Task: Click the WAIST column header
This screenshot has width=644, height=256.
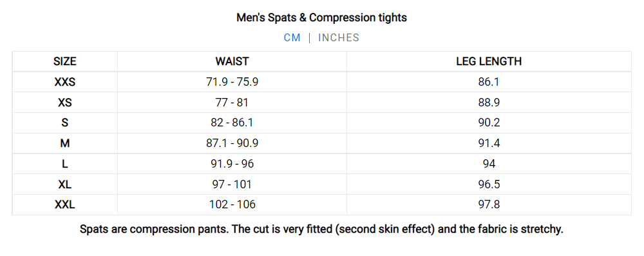Action: tap(232, 61)
